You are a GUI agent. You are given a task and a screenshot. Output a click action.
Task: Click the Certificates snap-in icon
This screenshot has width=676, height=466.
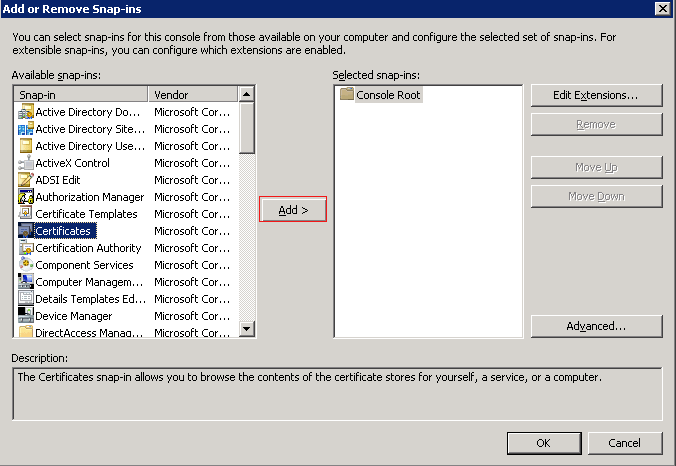tap(26, 231)
